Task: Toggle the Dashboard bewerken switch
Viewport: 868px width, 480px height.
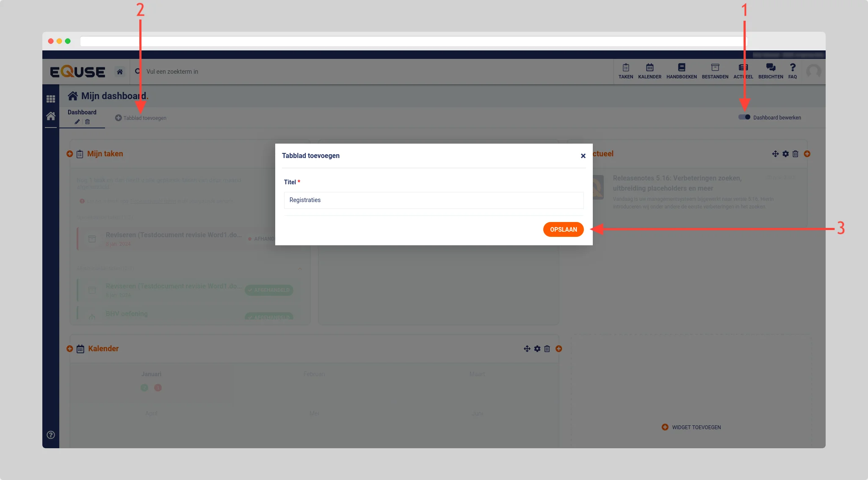Action: click(x=744, y=117)
